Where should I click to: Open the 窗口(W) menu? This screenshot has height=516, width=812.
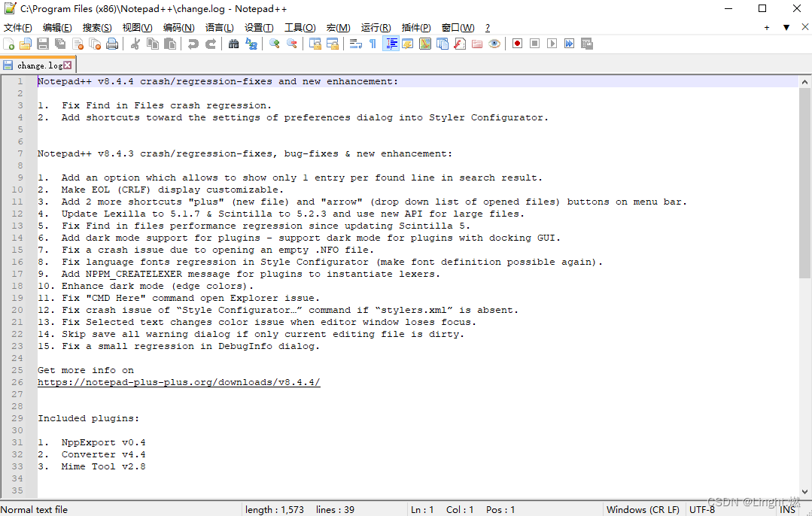point(458,27)
